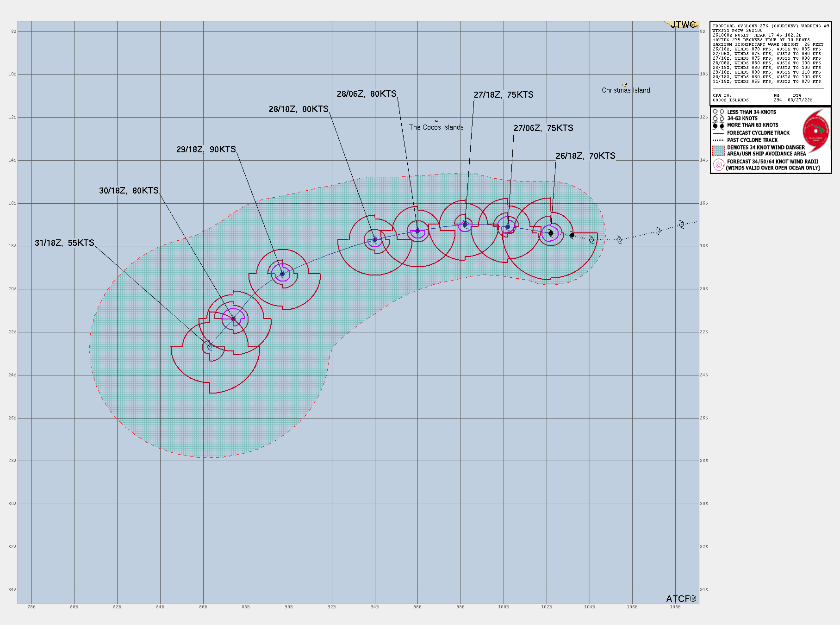
Task: Click the dotted past cyclone track legend line
Action: (x=718, y=140)
